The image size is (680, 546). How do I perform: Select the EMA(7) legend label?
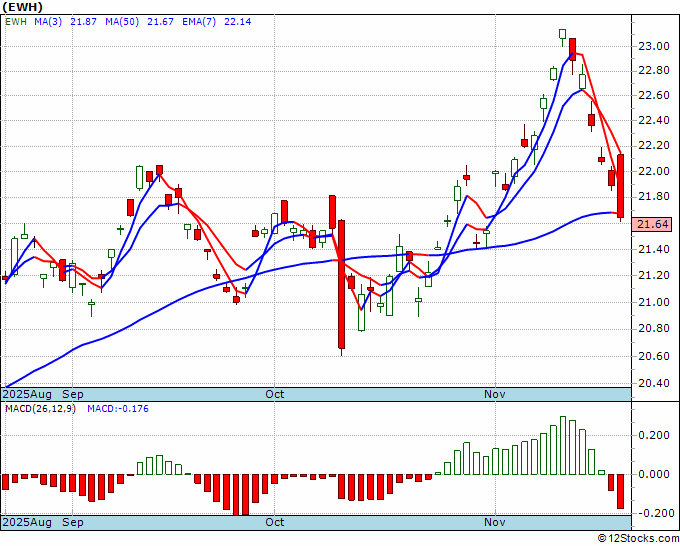click(x=199, y=22)
